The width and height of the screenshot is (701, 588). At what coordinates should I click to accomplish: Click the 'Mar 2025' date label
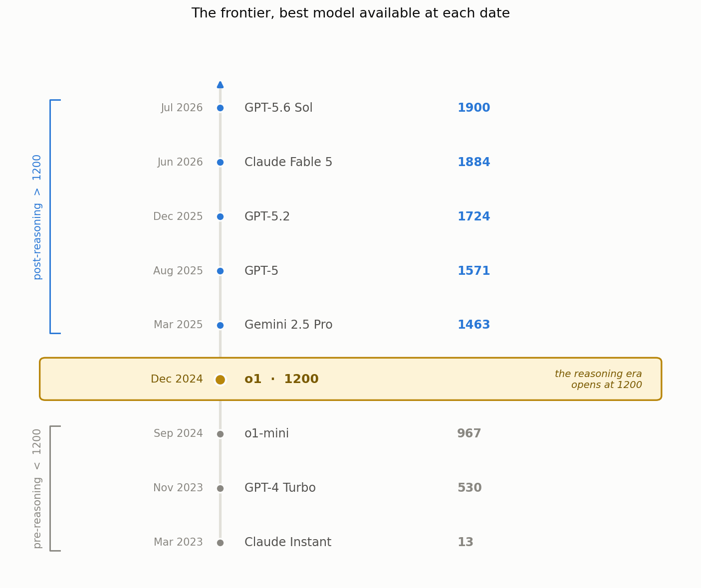coord(178,325)
